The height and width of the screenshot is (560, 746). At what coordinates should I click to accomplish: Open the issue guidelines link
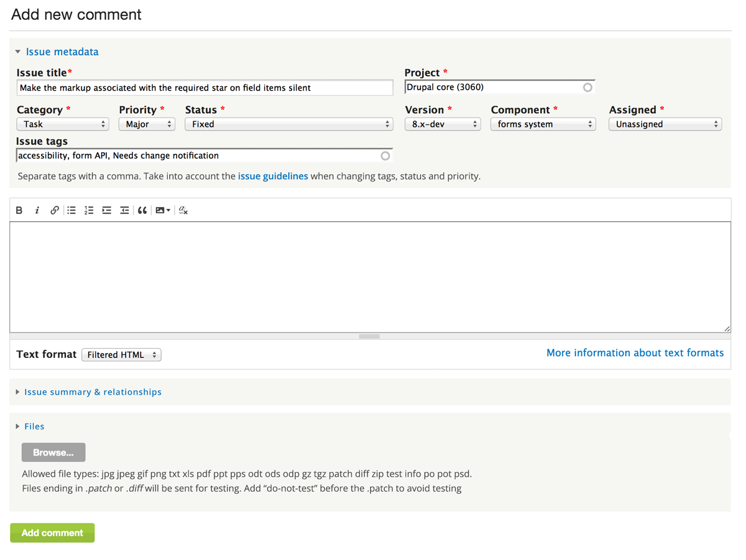click(x=273, y=177)
